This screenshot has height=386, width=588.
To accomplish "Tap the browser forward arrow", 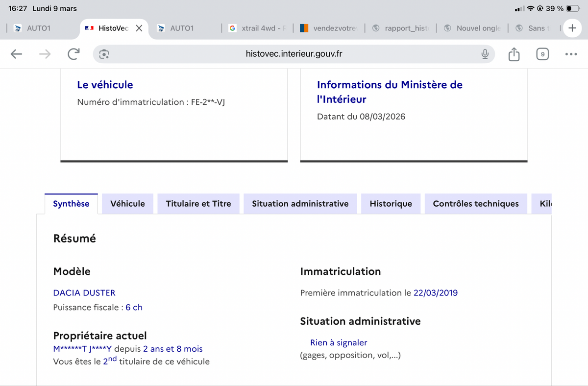I will pos(45,54).
